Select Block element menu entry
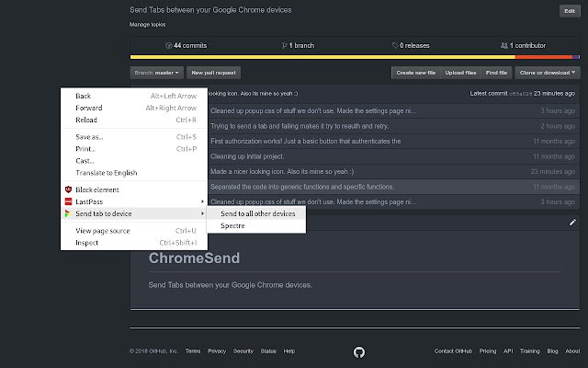Screen dimensions: 588x368 tap(134, 190)
